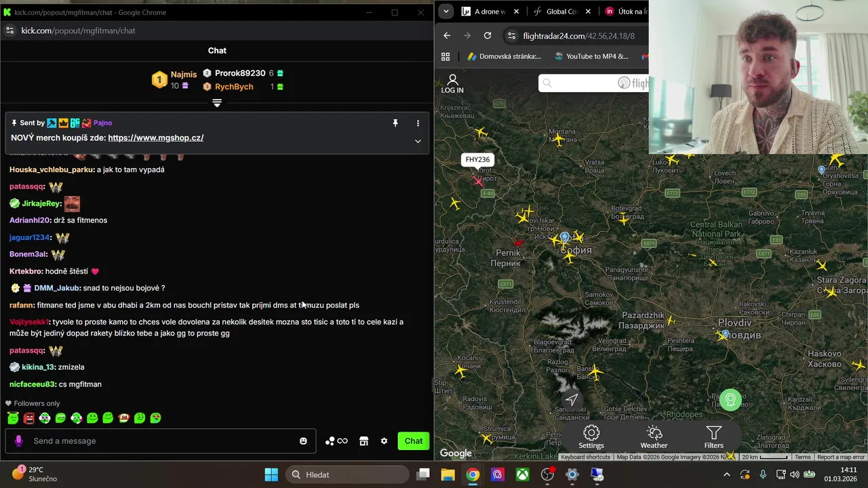Open Kick chat settings gear
This screenshot has width=868, height=488.
384,441
